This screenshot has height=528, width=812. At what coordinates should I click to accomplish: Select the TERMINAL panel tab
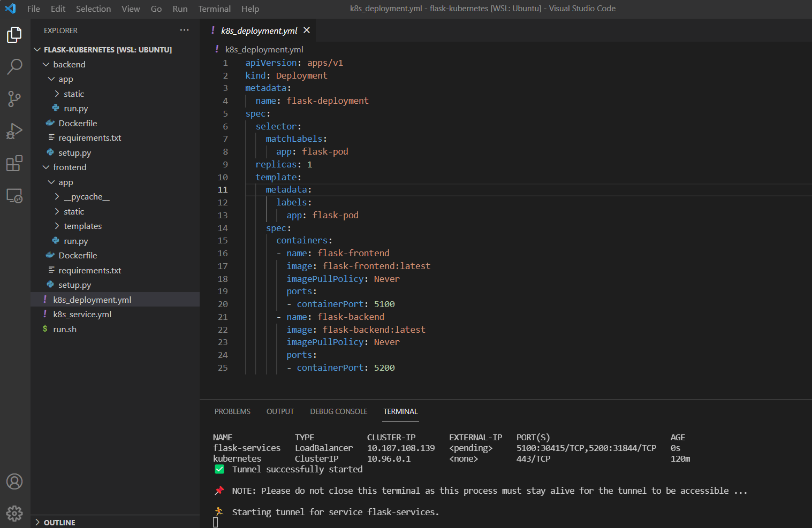400,411
